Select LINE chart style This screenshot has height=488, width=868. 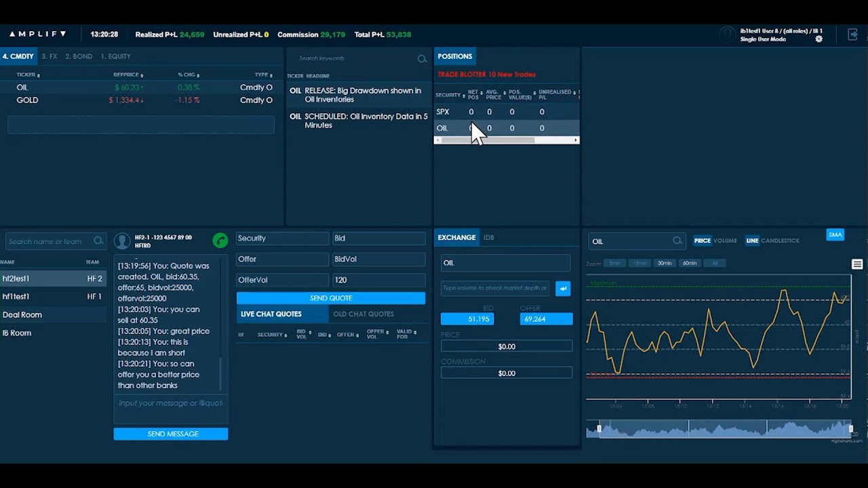[752, 241]
